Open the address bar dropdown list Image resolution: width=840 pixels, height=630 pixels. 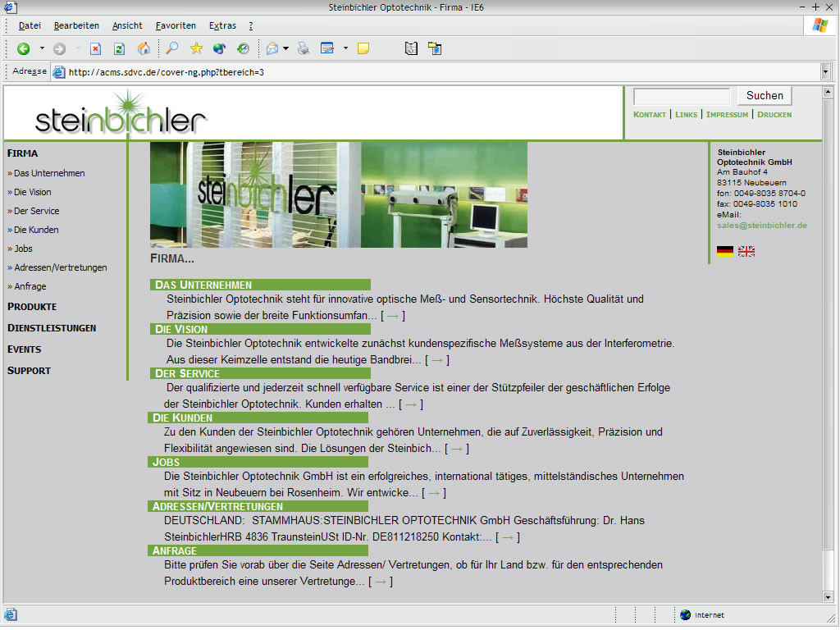pos(825,72)
